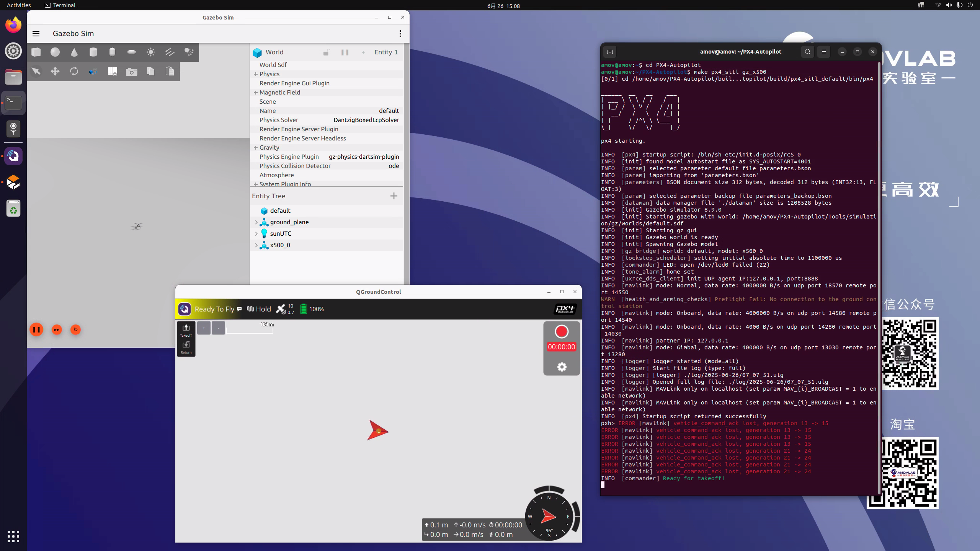Viewport: 980px width, 551px height.
Task: Click the compass heading instrument
Action: coord(549,517)
